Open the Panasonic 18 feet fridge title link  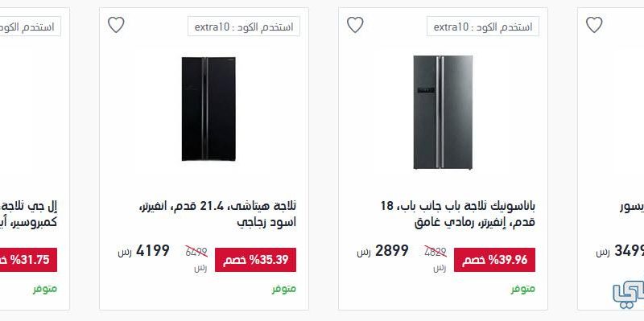coord(457,214)
